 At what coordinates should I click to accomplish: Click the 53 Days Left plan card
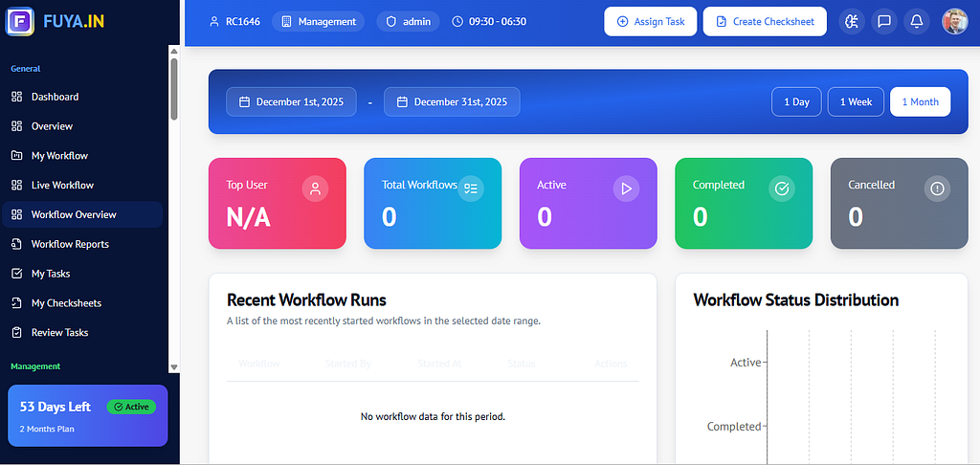click(x=87, y=415)
